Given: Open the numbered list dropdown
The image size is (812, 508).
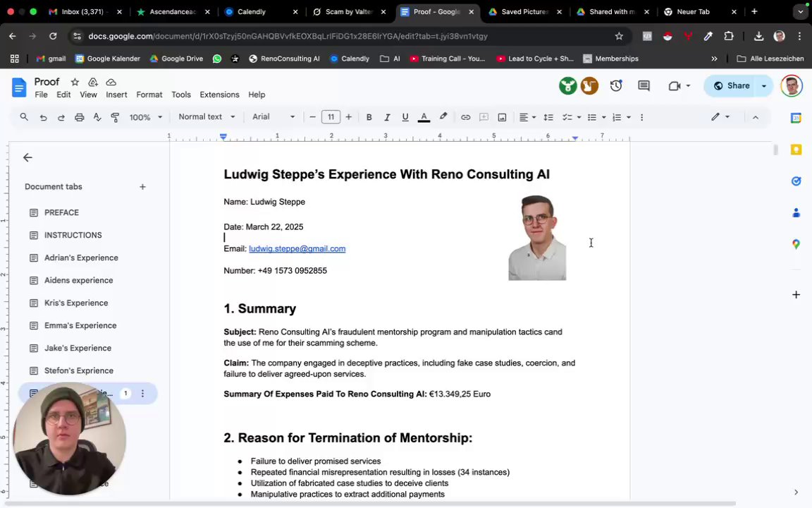Looking at the screenshot, I should 622,117.
